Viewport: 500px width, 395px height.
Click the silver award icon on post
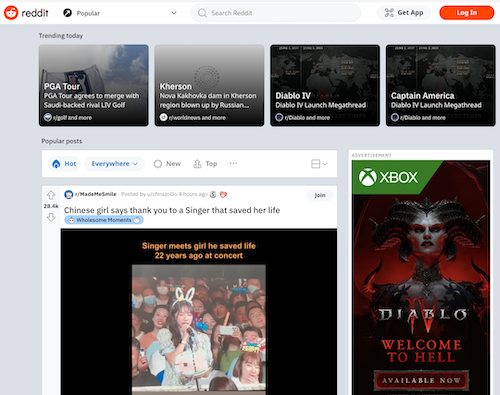tap(213, 194)
